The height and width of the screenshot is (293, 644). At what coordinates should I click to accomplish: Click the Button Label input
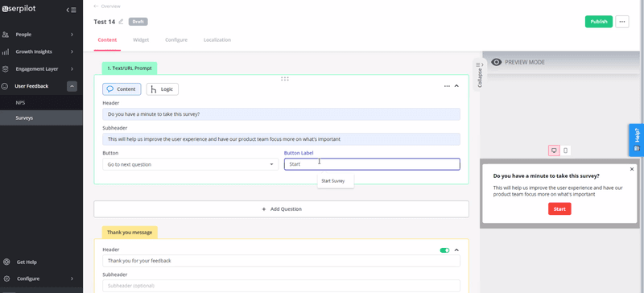pyautogui.click(x=372, y=164)
